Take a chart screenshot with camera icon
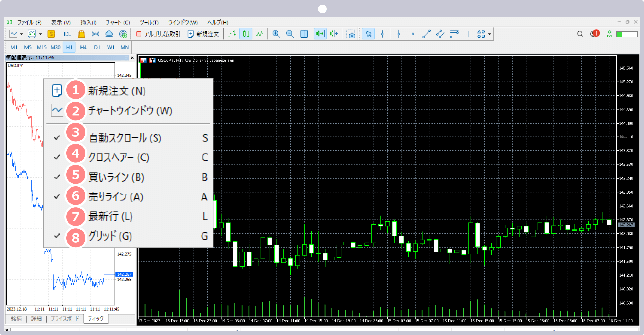Image resolution: width=644 pixels, height=335 pixels. click(x=351, y=34)
